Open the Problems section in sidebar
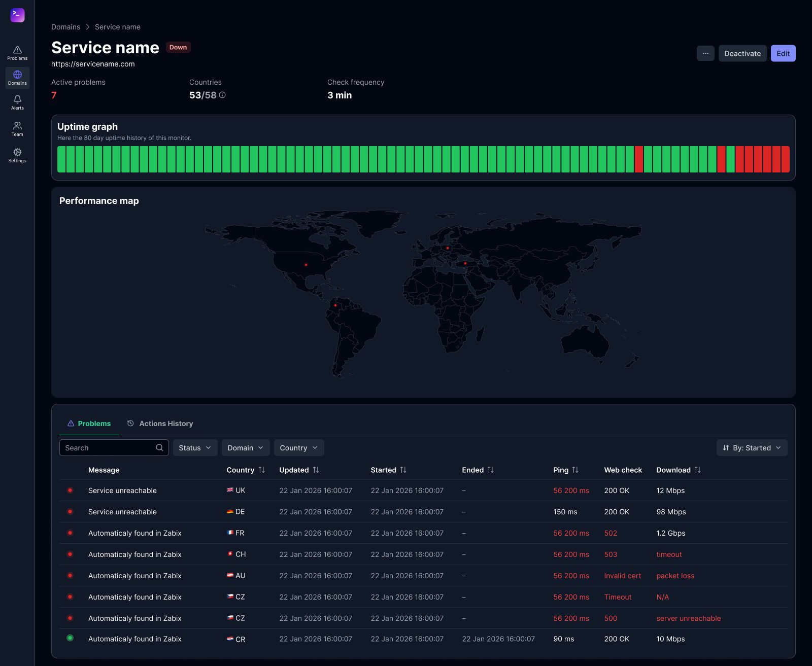 (17, 53)
